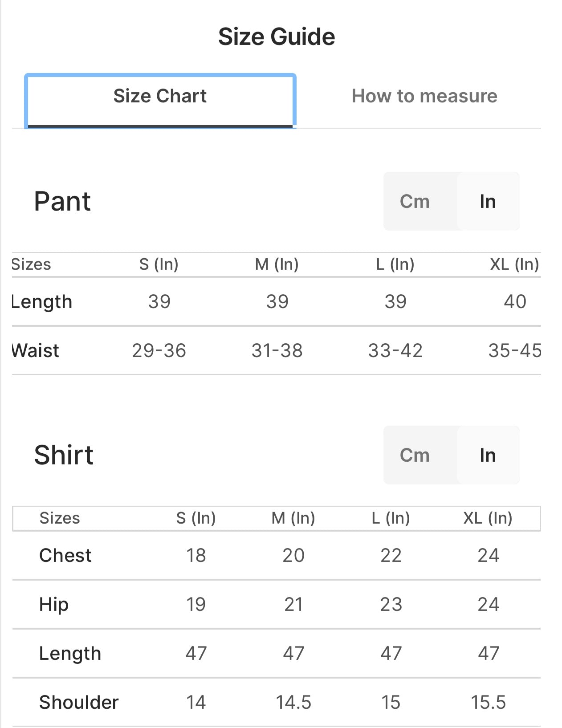Click the Pant waist range 29-36
Image resolution: width=562 pixels, height=728 pixels.
click(x=159, y=351)
